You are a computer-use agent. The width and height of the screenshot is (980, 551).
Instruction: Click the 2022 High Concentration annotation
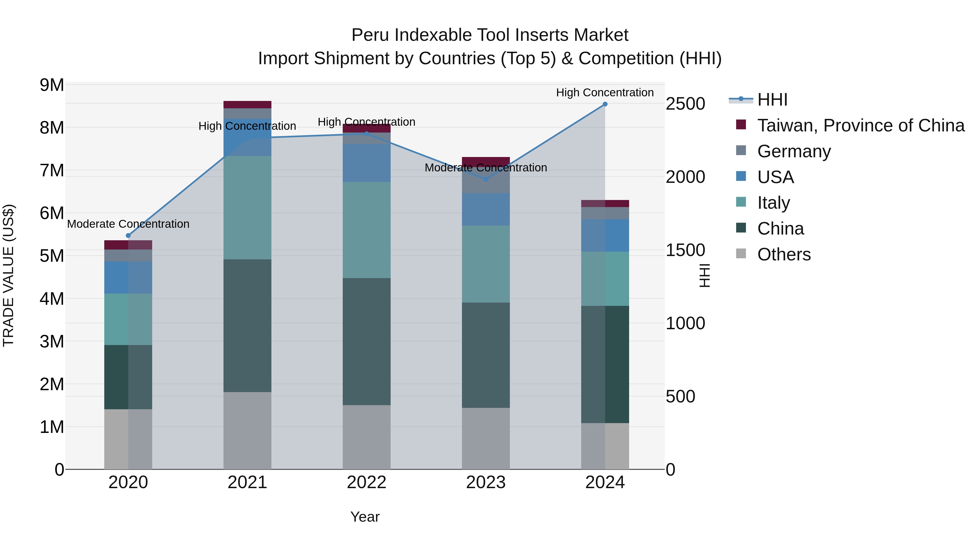[x=367, y=122]
